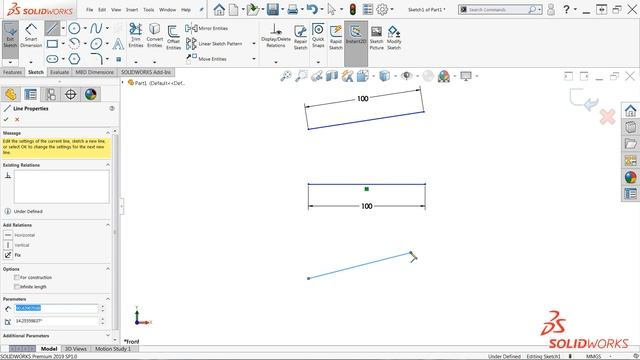Click Repair Sketch
The height and width of the screenshot is (360, 640).
tap(300, 37)
